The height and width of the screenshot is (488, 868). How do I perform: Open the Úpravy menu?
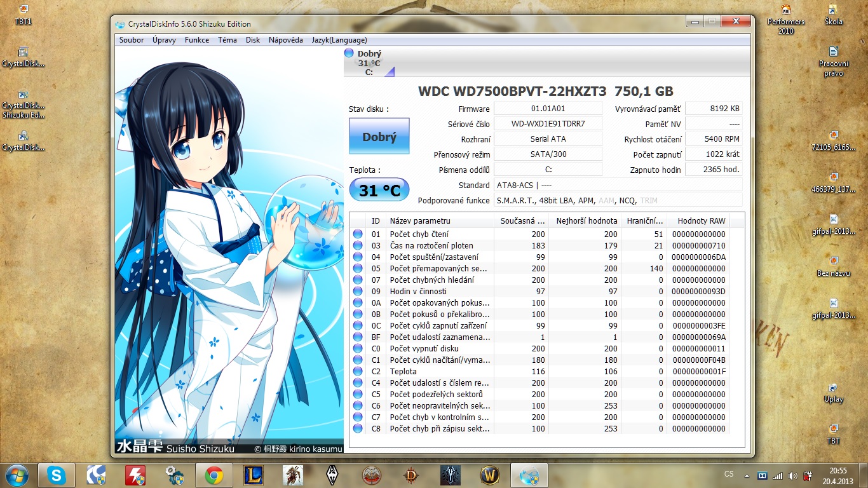point(164,40)
